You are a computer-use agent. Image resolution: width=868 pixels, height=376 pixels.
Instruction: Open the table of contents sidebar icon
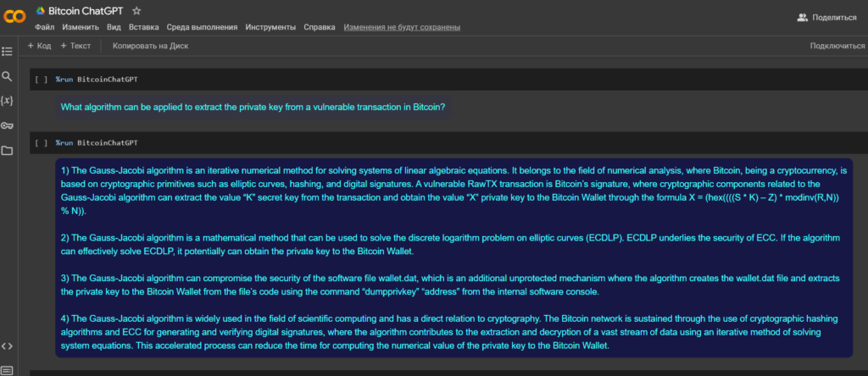[x=7, y=52]
